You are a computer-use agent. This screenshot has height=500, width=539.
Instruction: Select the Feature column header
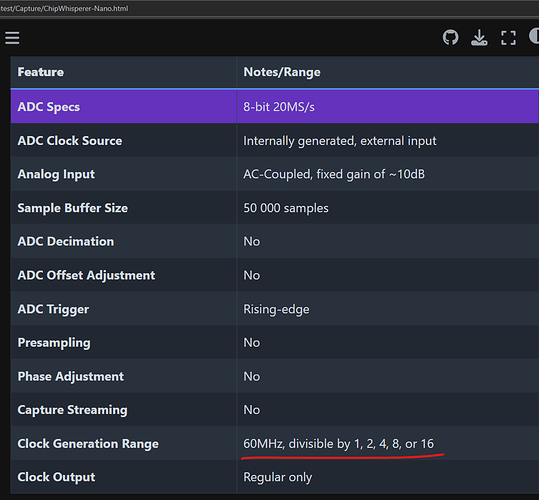click(41, 72)
